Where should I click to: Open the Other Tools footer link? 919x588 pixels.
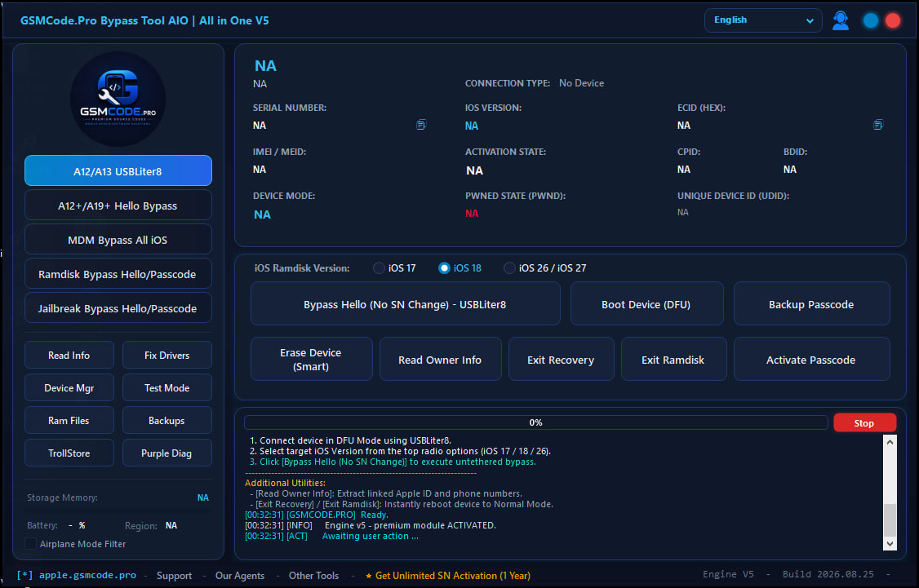pos(313,576)
